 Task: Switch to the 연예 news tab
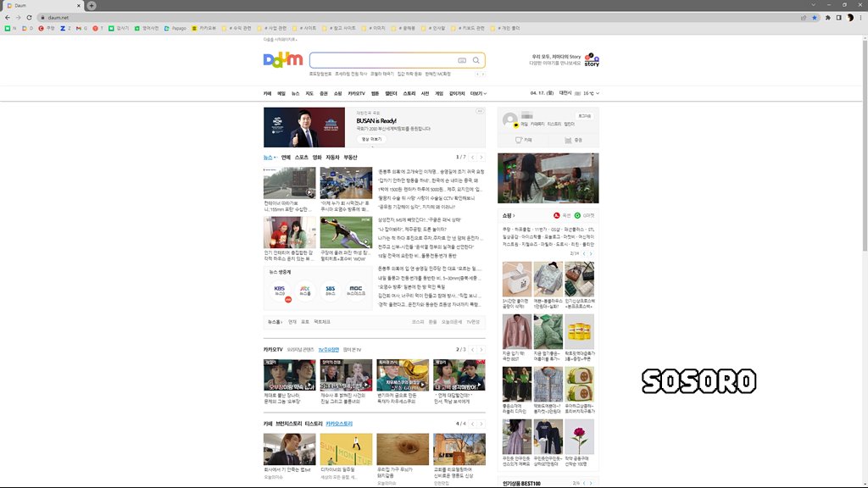(286, 157)
